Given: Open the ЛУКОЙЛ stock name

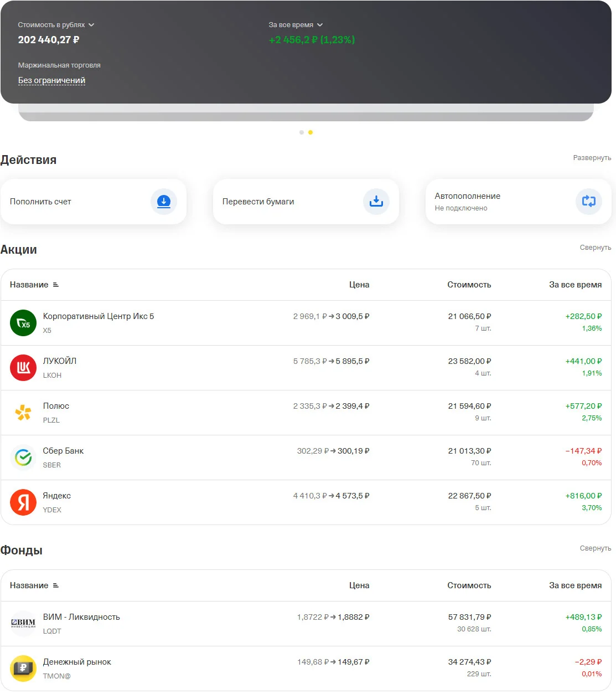Looking at the screenshot, I should pos(60,361).
